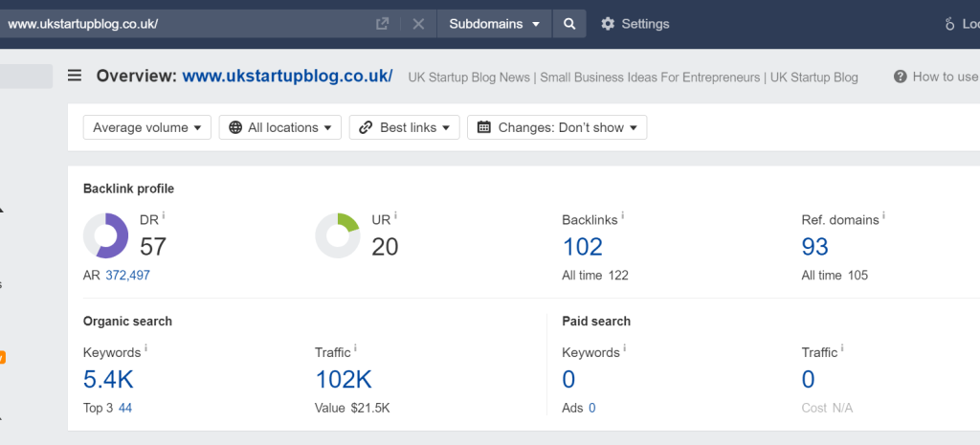Click the Cost N/A text
The width and height of the screenshot is (980, 445).
[827, 408]
